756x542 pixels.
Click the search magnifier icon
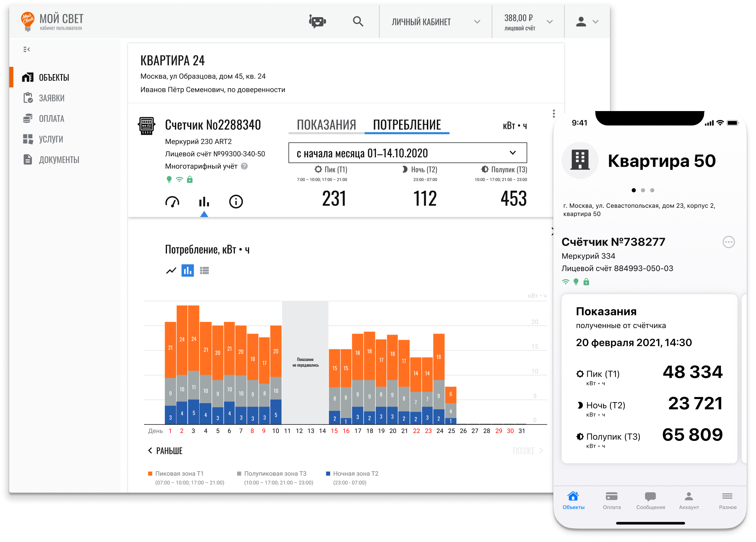pyautogui.click(x=358, y=22)
